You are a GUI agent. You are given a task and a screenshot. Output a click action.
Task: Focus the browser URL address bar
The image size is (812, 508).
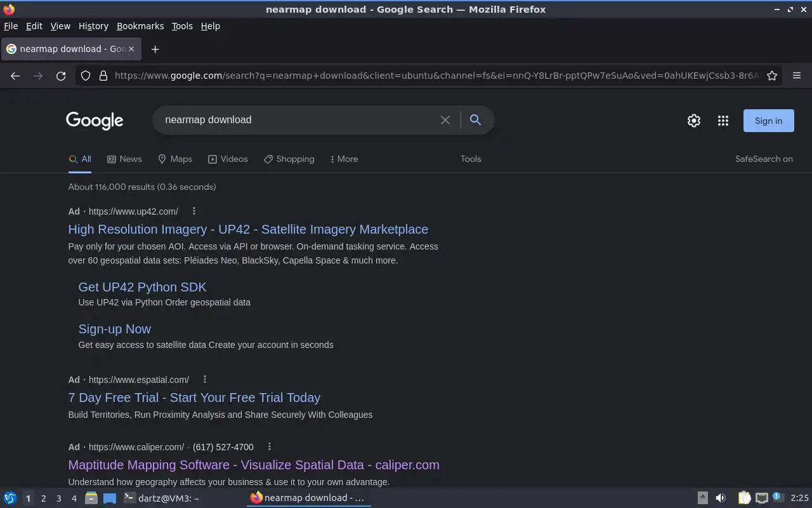pyautogui.click(x=436, y=76)
